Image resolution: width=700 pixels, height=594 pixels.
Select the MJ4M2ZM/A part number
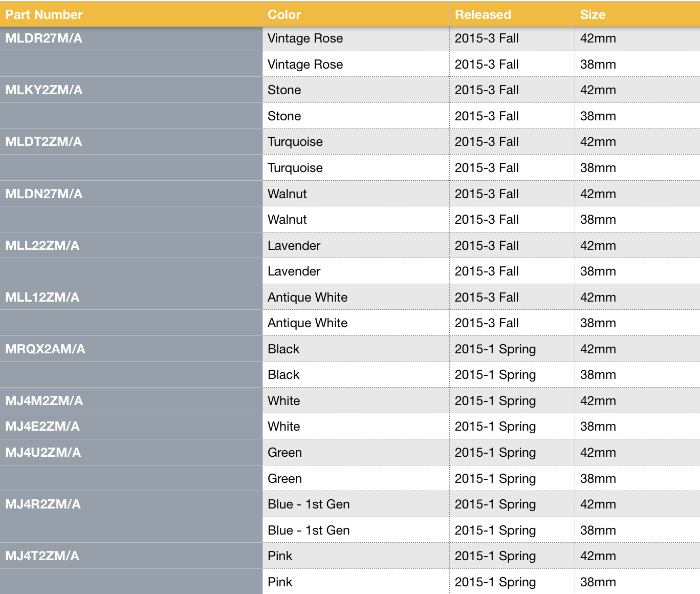(x=44, y=401)
